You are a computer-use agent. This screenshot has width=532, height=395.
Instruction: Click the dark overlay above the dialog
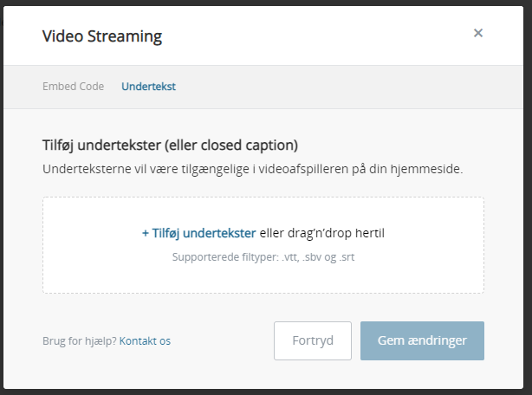point(260,3)
